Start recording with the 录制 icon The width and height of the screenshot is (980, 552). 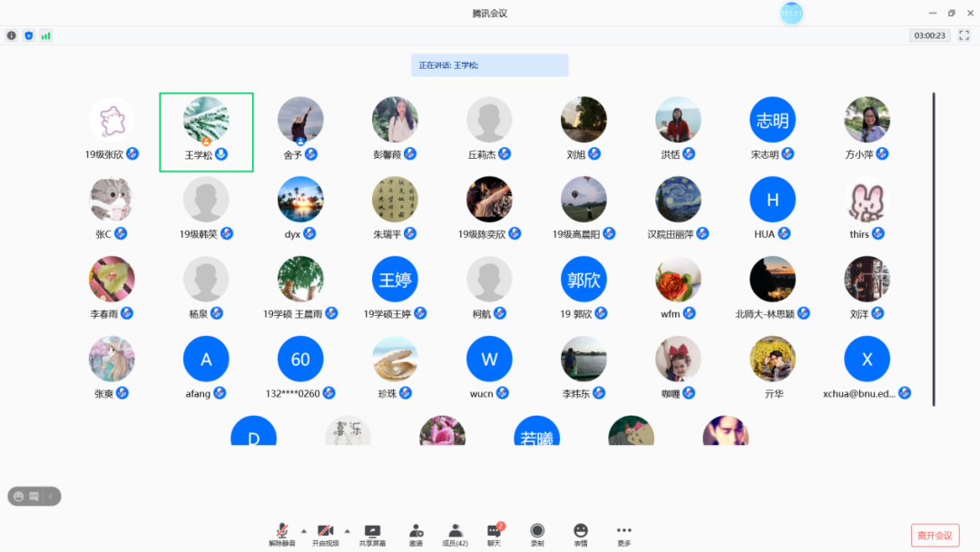(x=537, y=533)
